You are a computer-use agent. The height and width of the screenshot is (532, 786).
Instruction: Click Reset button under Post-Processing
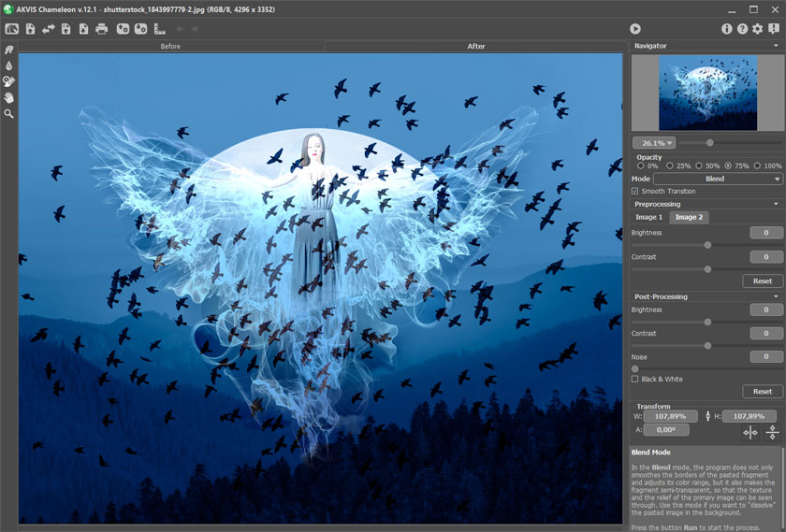click(x=763, y=391)
